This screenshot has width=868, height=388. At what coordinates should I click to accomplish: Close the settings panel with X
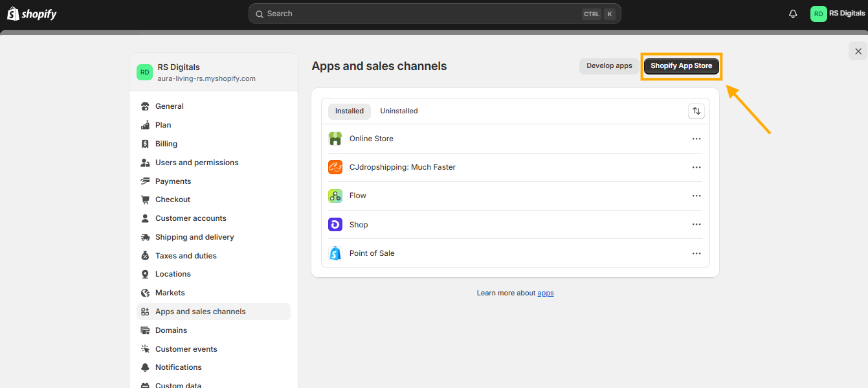(858, 51)
